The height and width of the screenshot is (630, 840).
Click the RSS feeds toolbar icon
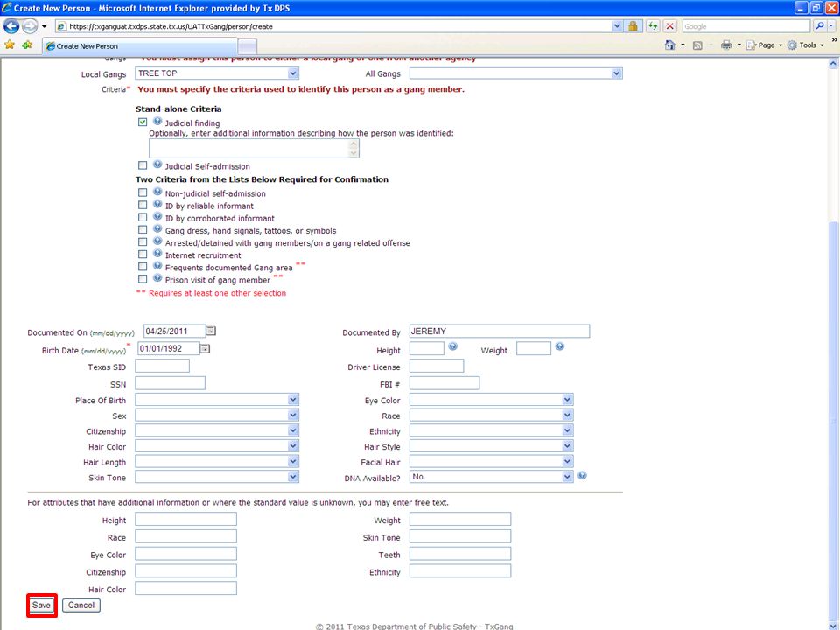[697, 45]
